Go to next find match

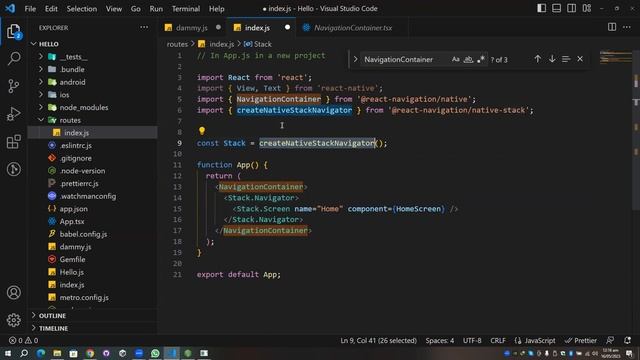pyautogui.click(x=552, y=59)
